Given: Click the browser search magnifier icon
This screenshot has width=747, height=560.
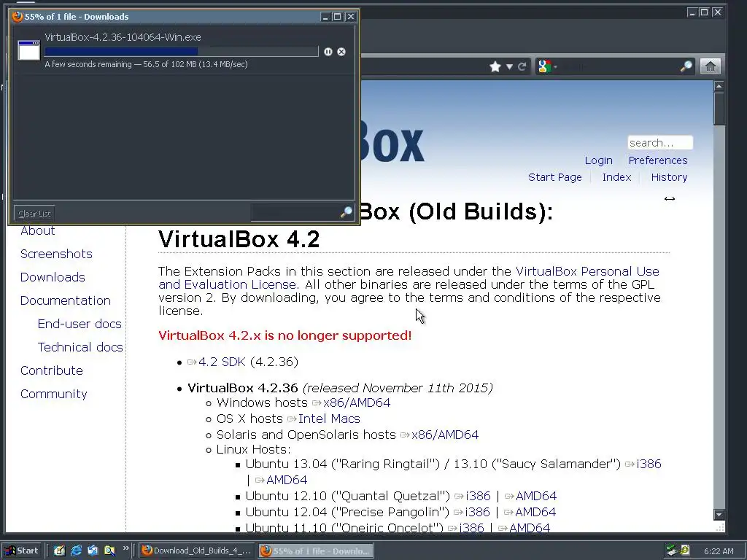Looking at the screenshot, I should (686, 66).
